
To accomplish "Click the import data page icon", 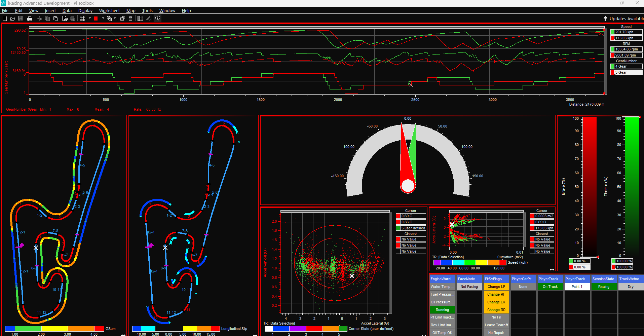I will point(65,18).
